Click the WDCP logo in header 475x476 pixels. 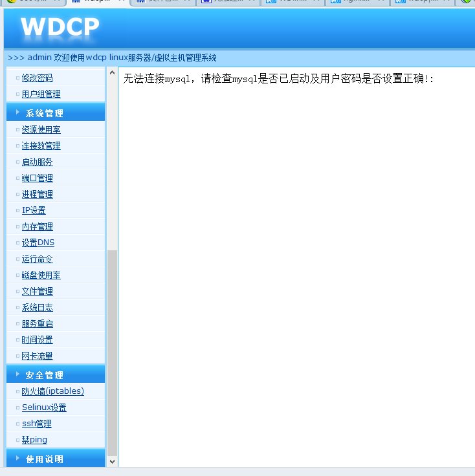pos(60,27)
